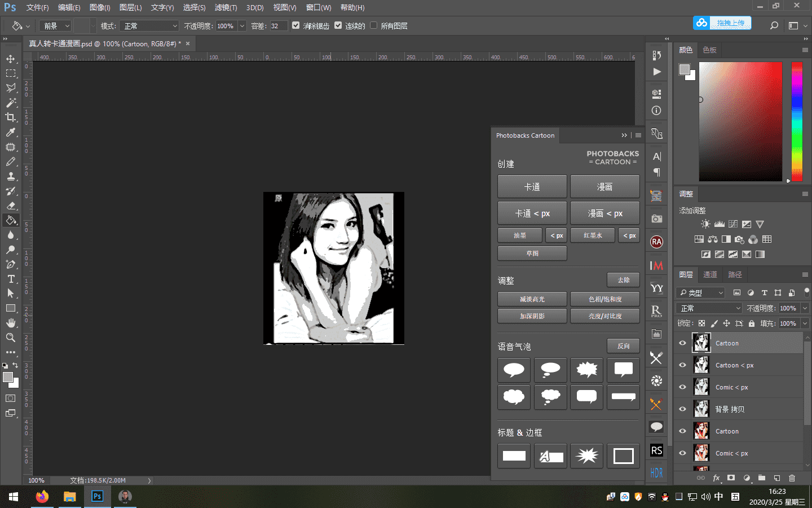Add a Levels adjustment layer
Viewport: 812px width, 508px height.
pyautogui.click(x=720, y=224)
